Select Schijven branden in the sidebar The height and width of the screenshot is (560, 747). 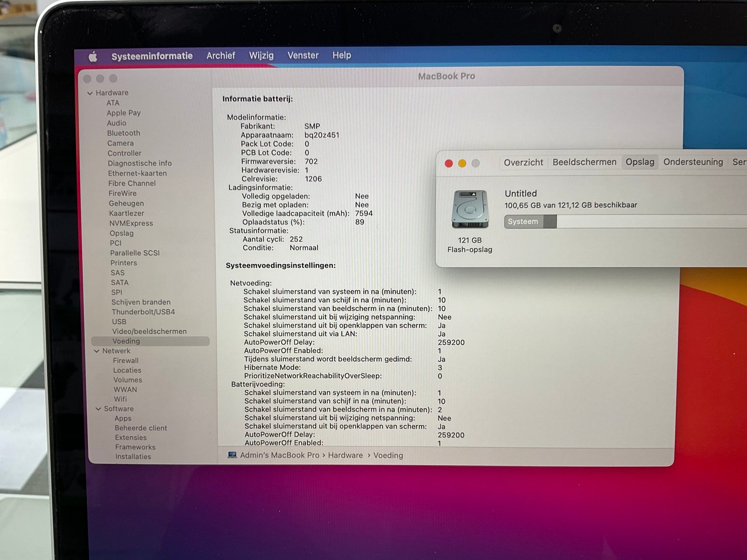pos(141,302)
